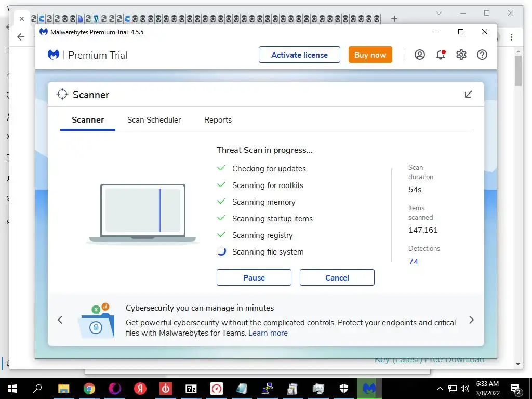This screenshot has height=399, width=532.
Task: Click browser scrollbar down arrow
Action: click(518, 364)
